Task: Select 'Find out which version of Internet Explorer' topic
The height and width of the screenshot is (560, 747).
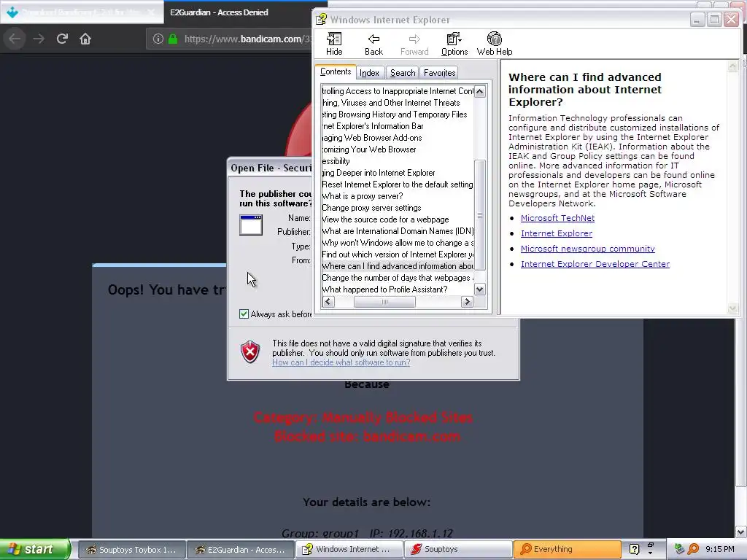Action: coord(398,254)
